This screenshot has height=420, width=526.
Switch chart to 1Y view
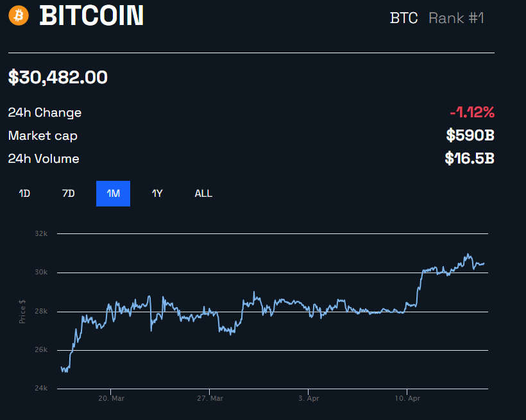[157, 193]
